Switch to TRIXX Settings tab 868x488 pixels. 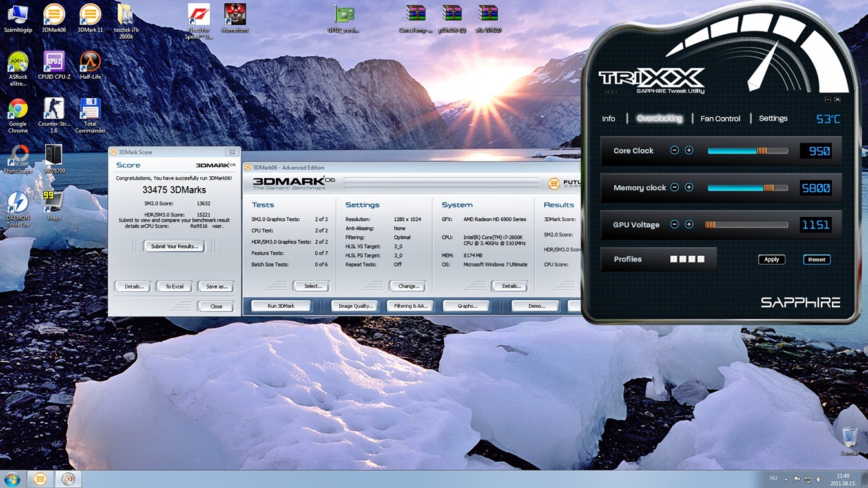pos(773,119)
